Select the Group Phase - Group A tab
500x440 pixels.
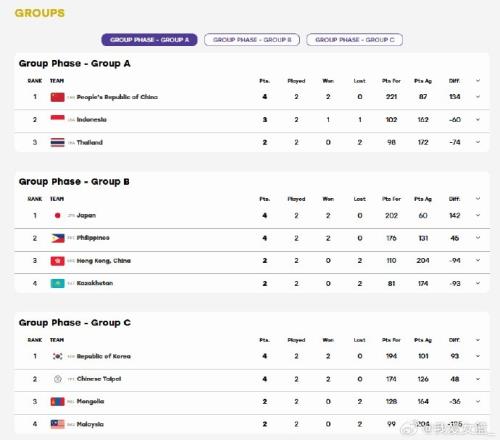tap(149, 40)
